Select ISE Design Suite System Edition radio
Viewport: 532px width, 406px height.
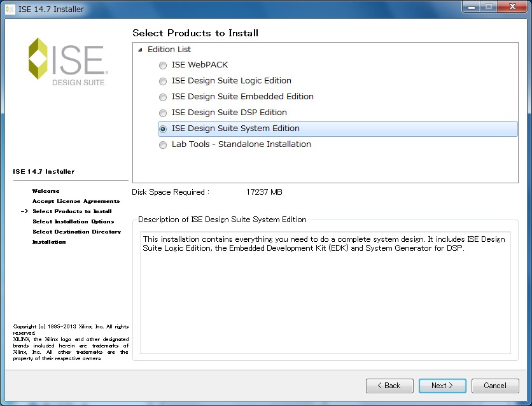(163, 129)
